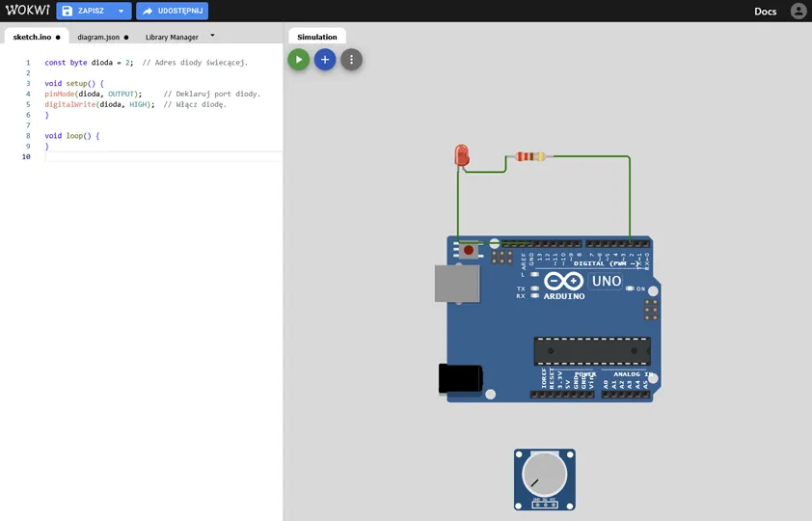Image resolution: width=812 pixels, height=521 pixels.
Task: Click the Arduino USB port
Action: click(x=457, y=284)
